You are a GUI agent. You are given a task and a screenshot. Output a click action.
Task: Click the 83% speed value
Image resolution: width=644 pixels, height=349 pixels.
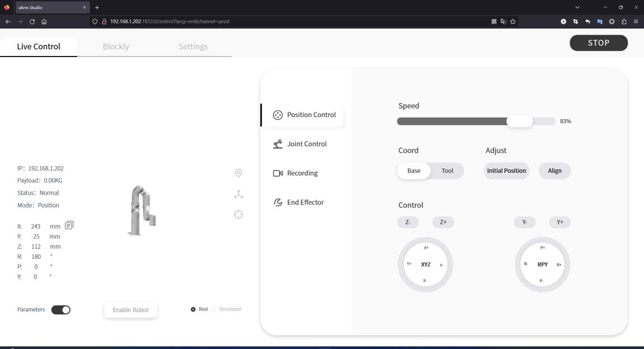566,121
